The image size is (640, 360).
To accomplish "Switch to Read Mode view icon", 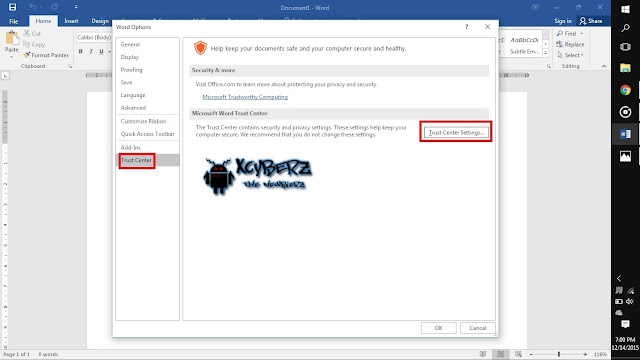I will pyautogui.click(x=483, y=354).
